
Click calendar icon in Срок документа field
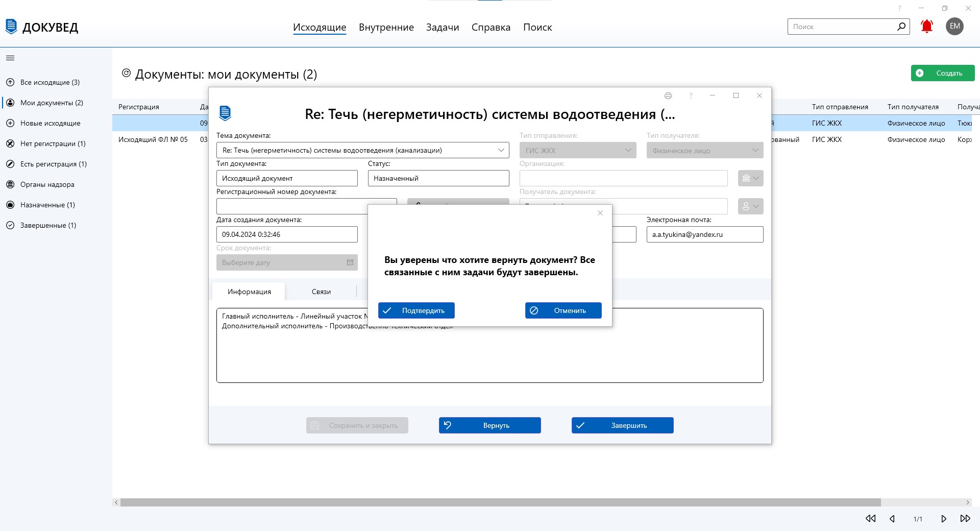click(x=350, y=262)
